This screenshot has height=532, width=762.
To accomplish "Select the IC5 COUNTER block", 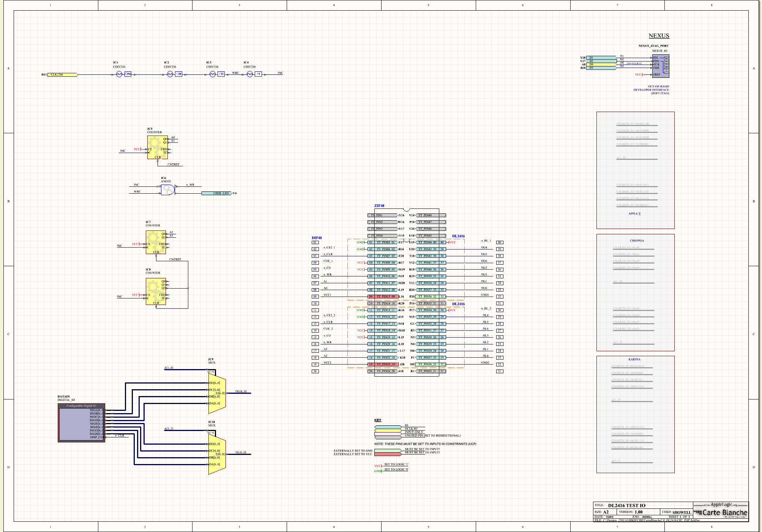I will [158, 148].
